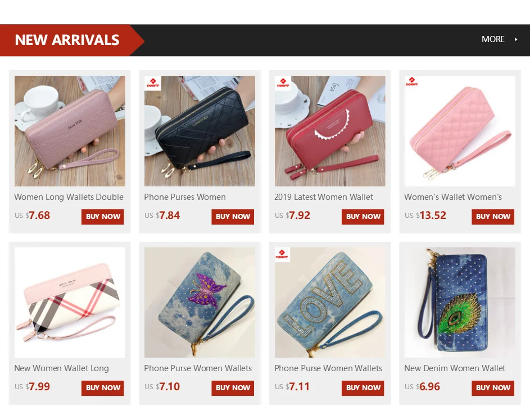Screen dimensions: 530x420
Task: Open '2019 Latest Women Wallet' title link
Action: point(324,197)
